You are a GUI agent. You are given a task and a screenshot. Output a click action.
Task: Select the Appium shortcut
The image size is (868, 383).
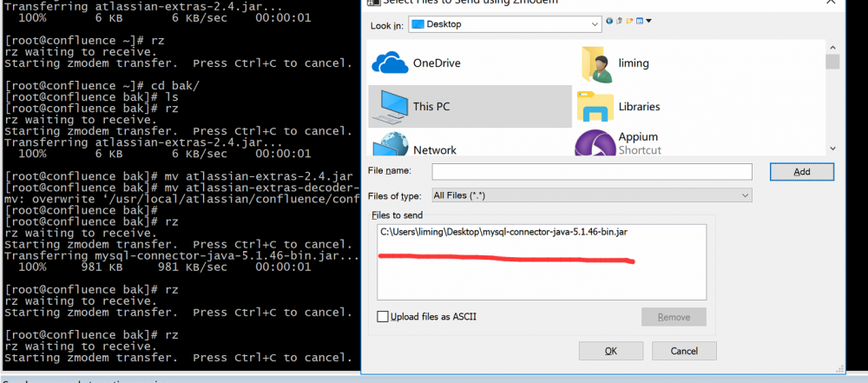[x=619, y=143]
